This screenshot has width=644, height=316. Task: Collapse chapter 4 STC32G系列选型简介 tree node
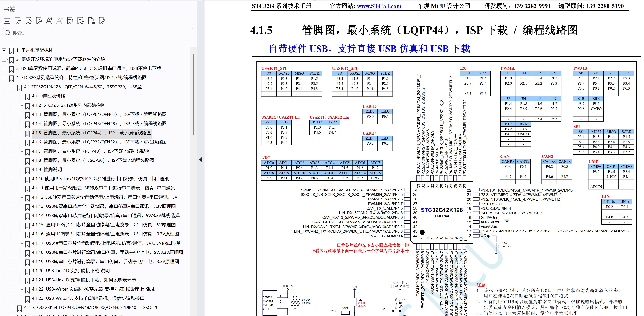tap(4, 78)
